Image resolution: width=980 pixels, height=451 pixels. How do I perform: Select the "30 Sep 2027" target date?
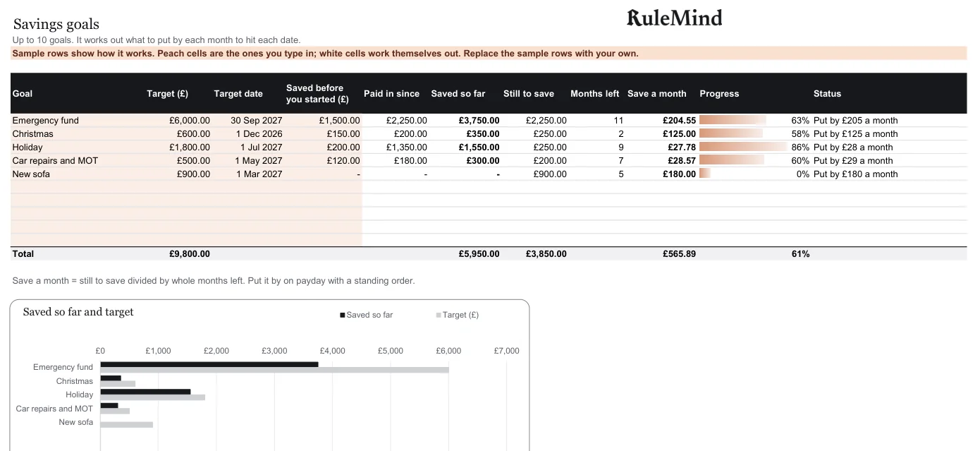point(257,121)
